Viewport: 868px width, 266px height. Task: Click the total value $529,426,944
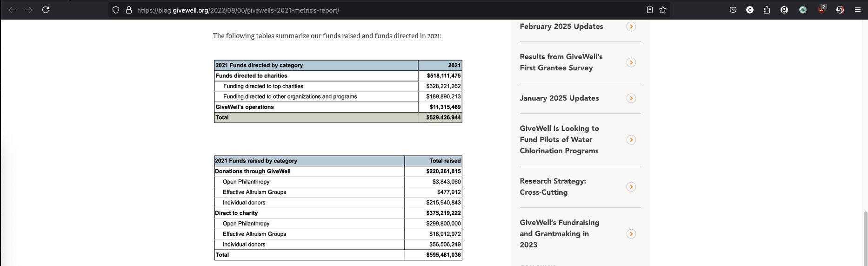[x=443, y=117]
